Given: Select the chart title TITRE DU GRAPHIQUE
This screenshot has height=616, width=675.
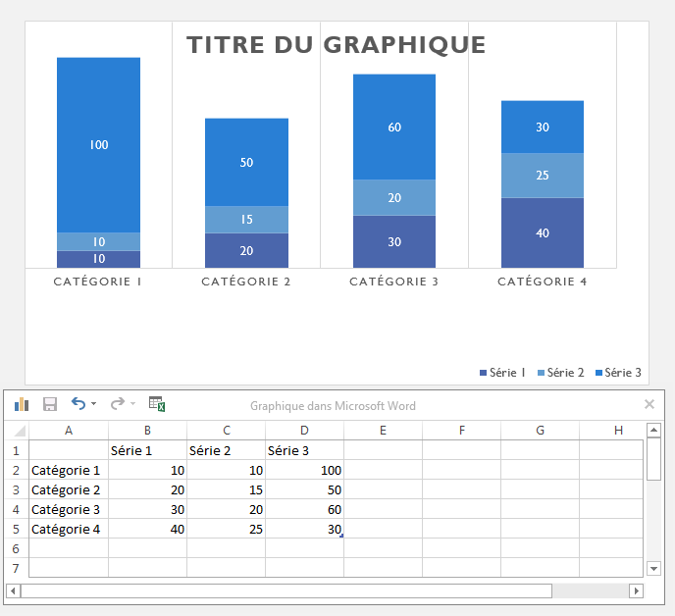Looking at the screenshot, I should coord(337,45).
